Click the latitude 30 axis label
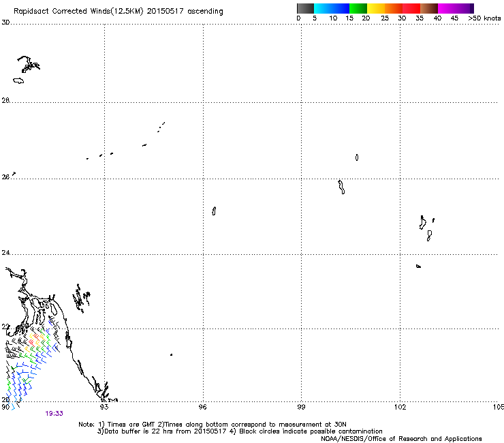The image size is (504, 443). pyautogui.click(x=5, y=22)
